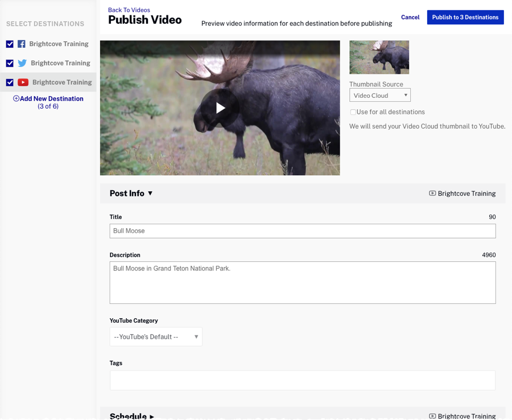Click the Facebook icon in destinations list
Screen dimensions: 512x420
click(x=22, y=44)
